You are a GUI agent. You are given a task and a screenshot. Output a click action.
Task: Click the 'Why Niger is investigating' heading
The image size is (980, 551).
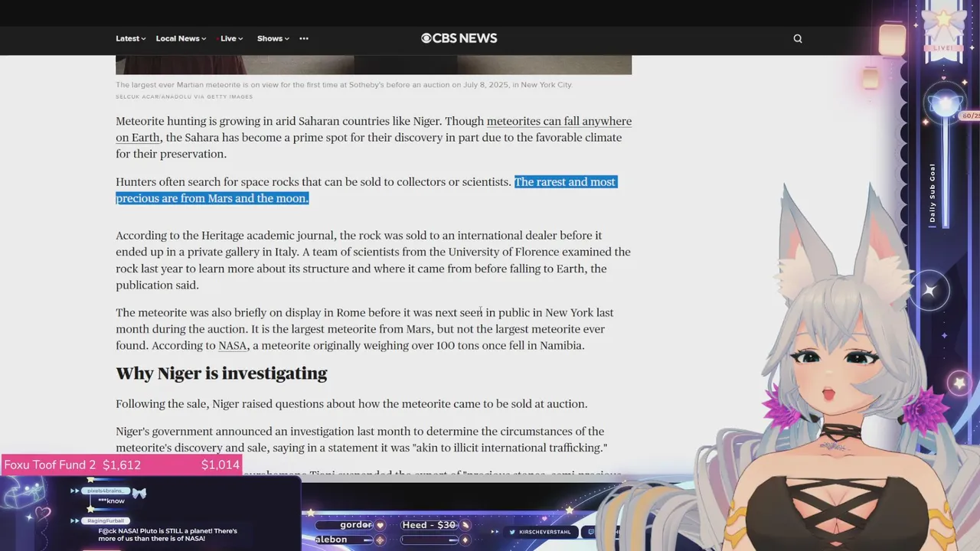point(221,373)
